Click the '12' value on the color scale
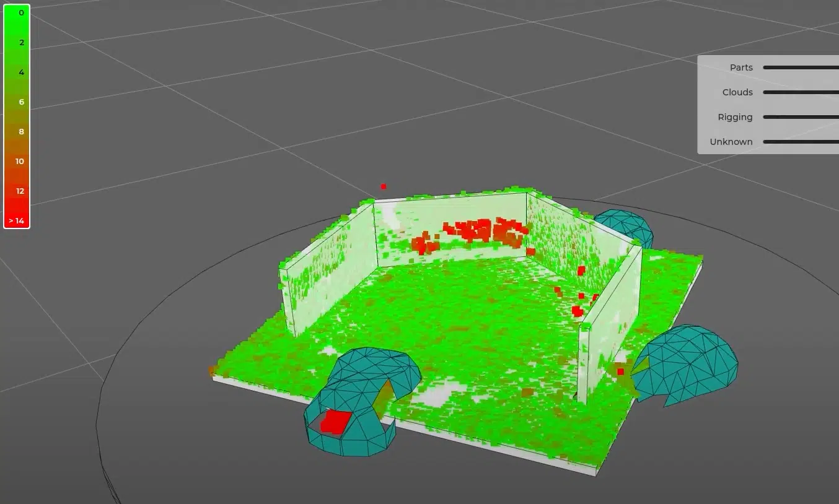Screen dimensions: 839x504 coord(20,191)
